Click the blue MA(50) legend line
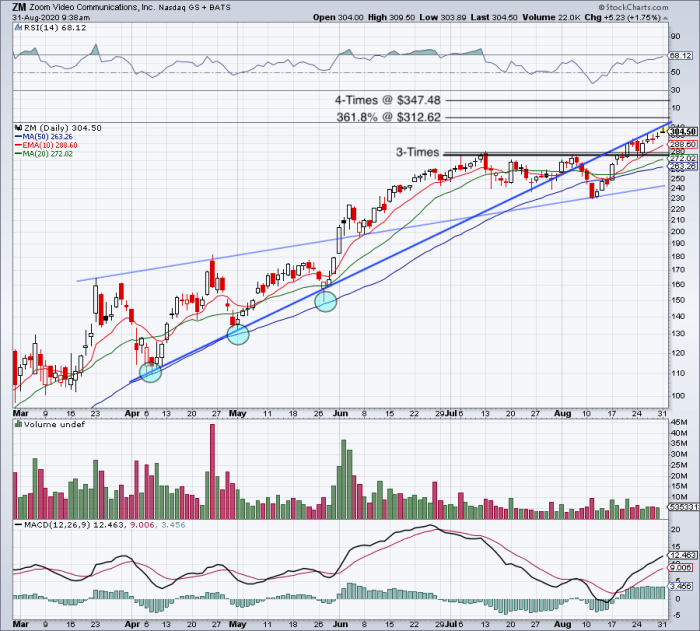Image resolution: width=700 pixels, height=631 pixels. click(x=18, y=137)
